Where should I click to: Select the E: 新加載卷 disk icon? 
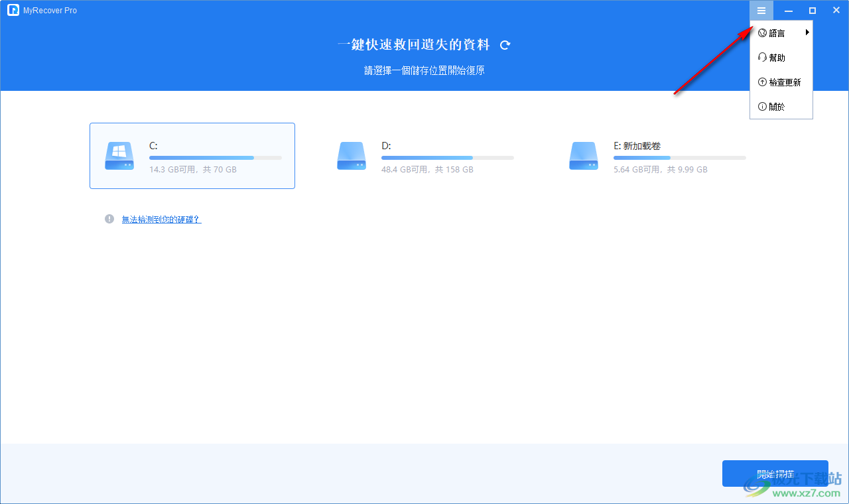point(584,156)
